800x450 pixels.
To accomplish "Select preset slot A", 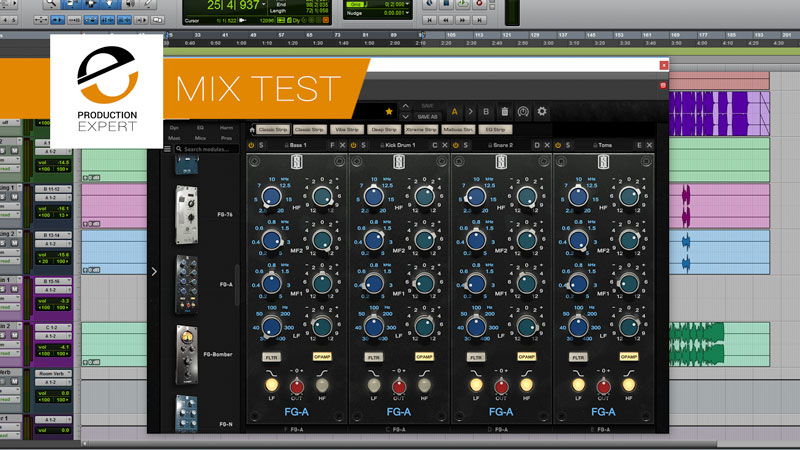I will click(x=454, y=111).
